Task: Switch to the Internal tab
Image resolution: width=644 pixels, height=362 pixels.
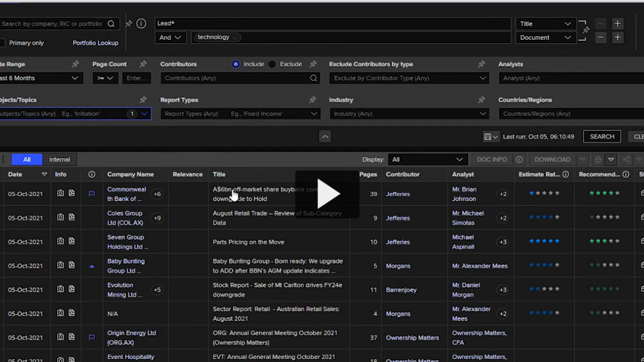Action: (59, 159)
